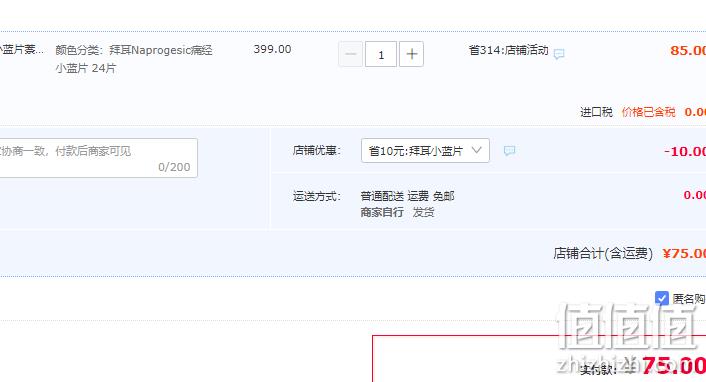Viewport: 706px width, 382px height.
Task: Click the quantity input field showing 1
Action: click(381, 54)
